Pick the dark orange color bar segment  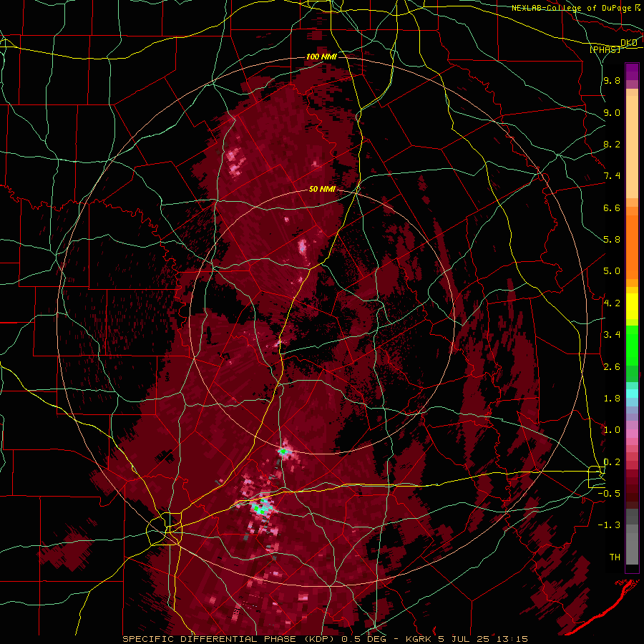click(x=632, y=246)
